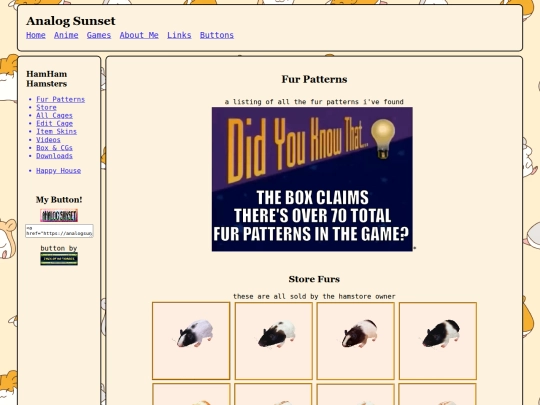Go to Edit Cage in the sidebar

(54, 123)
